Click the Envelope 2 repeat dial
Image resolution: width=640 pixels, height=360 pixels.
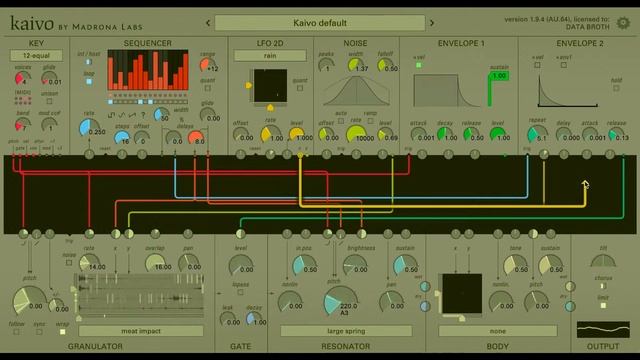[x=537, y=134]
